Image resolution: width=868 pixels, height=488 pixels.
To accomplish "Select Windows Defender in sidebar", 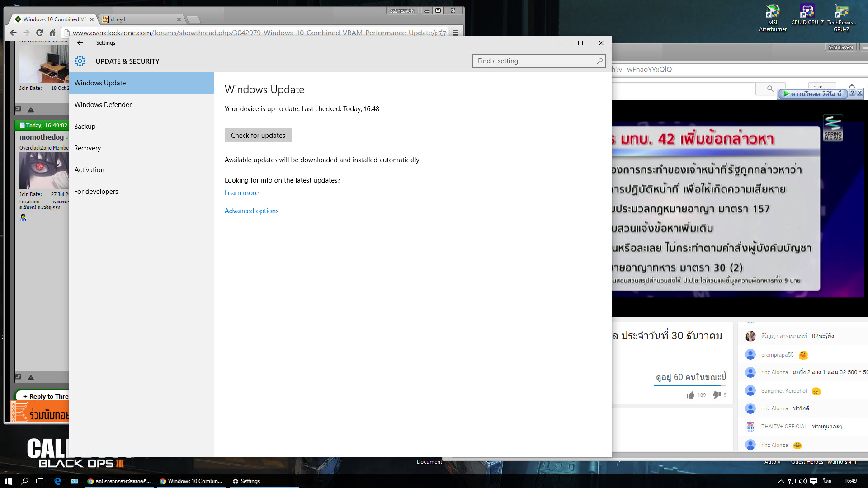I will [x=103, y=105].
